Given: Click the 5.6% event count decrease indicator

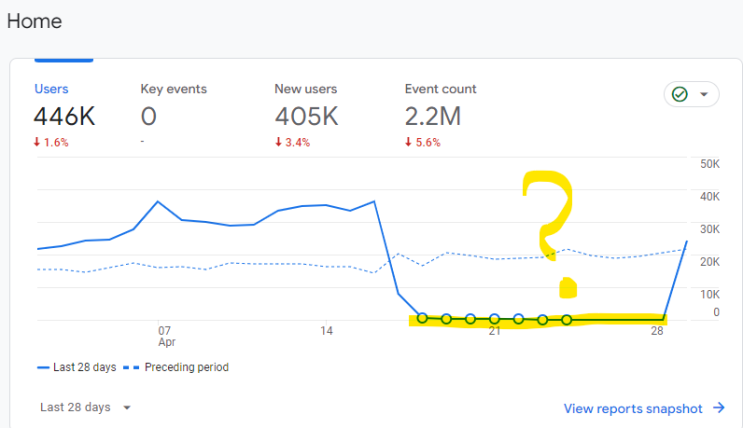Looking at the screenshot, I should (423, 142).
